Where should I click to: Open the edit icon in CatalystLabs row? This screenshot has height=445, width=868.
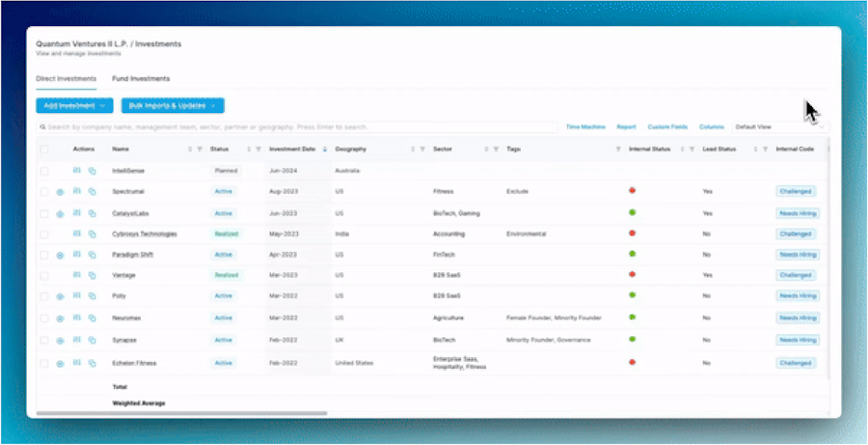coord(76,212)
